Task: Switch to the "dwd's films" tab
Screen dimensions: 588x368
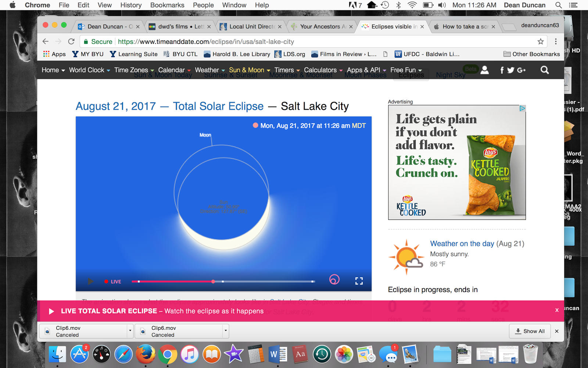Action: click(179, 26)
